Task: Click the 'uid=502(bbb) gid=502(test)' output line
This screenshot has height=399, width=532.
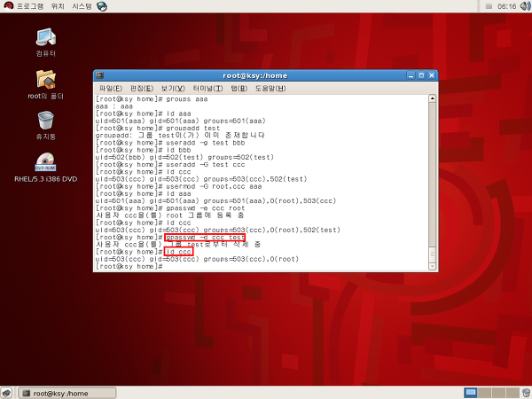Action: pyautogui.click(x=184, y=158)
